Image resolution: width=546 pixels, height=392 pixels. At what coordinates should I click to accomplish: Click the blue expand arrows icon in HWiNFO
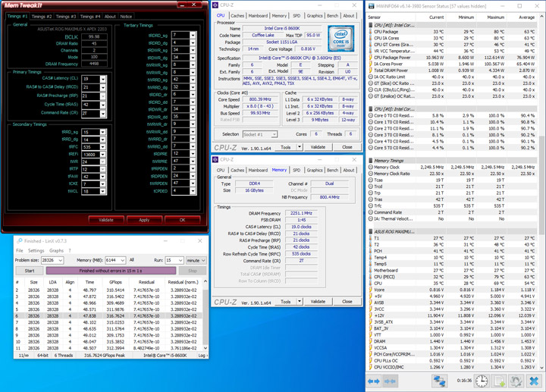(374, 381)
